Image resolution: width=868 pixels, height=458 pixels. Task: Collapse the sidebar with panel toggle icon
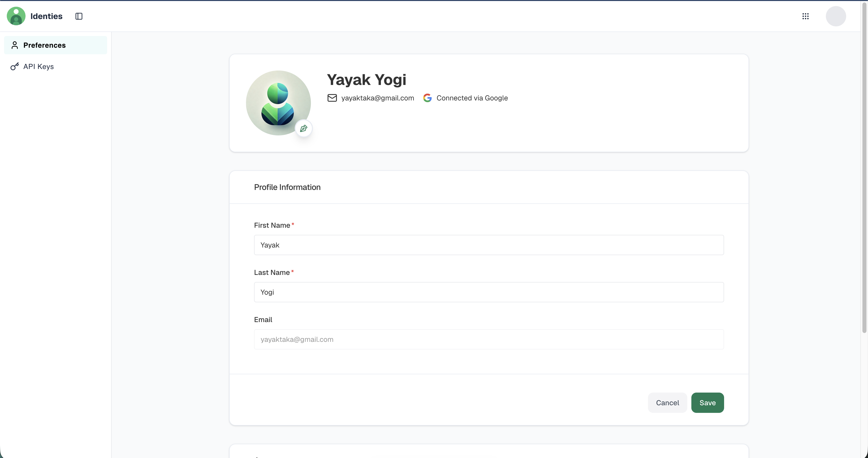pos(79,16)
